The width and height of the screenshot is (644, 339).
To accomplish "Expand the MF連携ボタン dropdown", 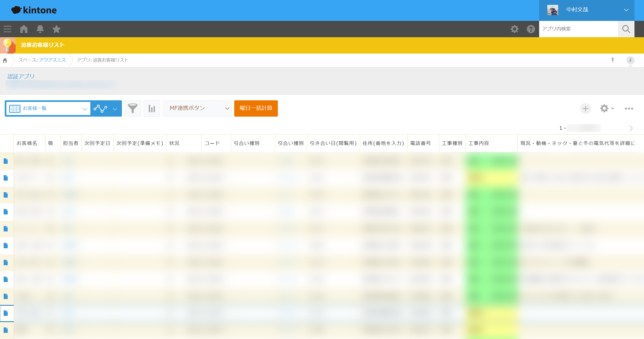I will [197, 108].
